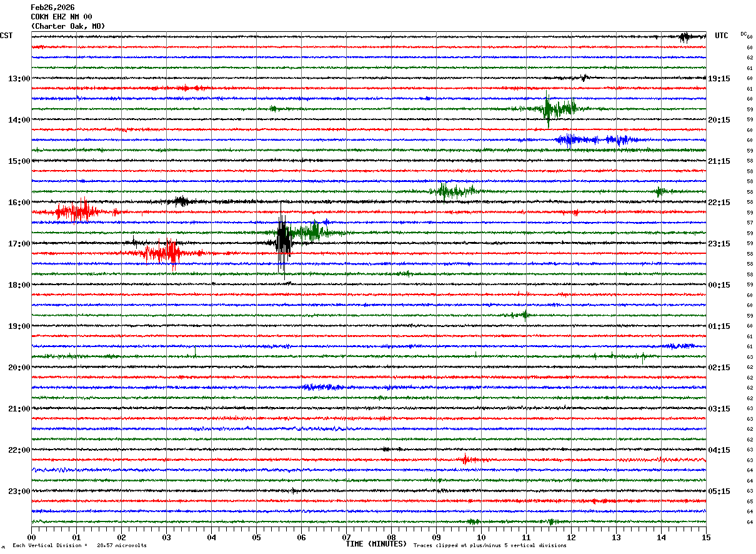
Task: Click the minute 00 axis tick label
Action: click(31, 537)
